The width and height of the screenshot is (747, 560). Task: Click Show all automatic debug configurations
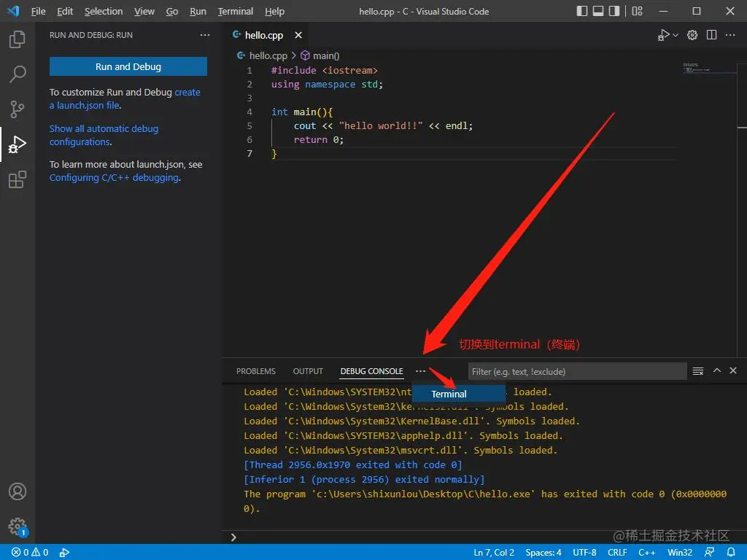[x=104, y=135]
